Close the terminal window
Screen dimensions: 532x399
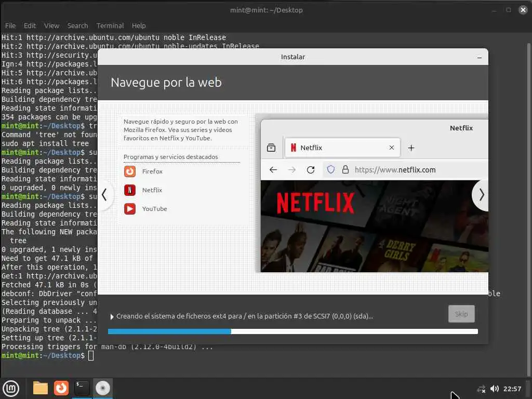pyautogui.click(x=523, y=10)
